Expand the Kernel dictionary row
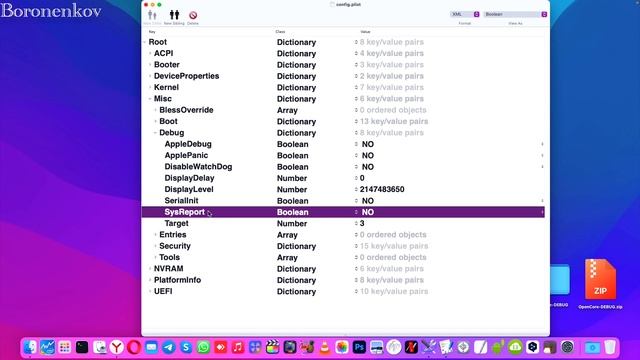This screenshot has height=360, width=640. coord(150,87)
